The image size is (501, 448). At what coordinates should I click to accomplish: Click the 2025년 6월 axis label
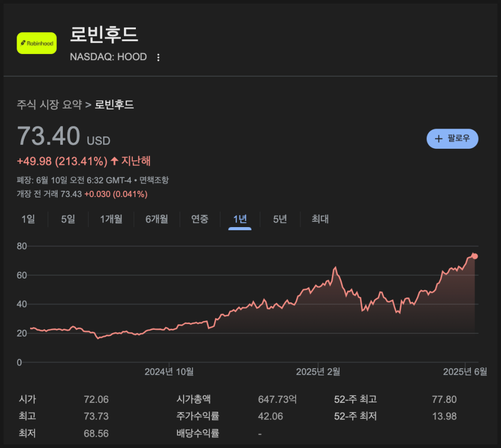pyautogui.click(x=465, y=372)
